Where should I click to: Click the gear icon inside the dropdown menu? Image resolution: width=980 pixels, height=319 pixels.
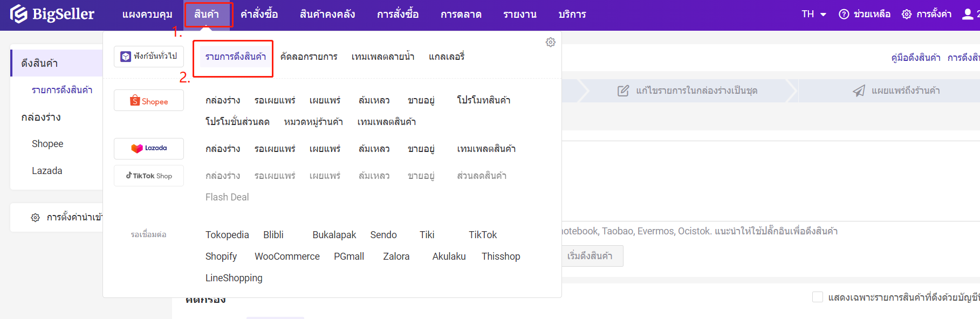coord(550,42)
